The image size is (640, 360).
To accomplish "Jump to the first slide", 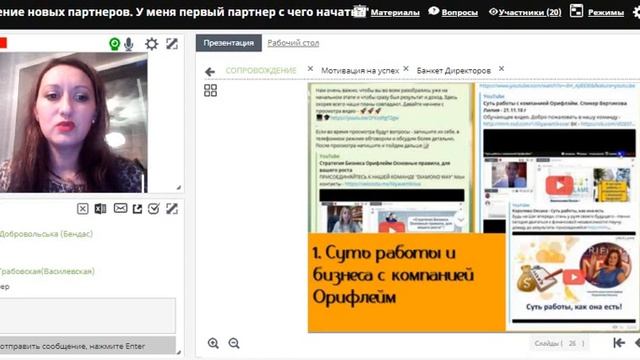I will point(619,343).
